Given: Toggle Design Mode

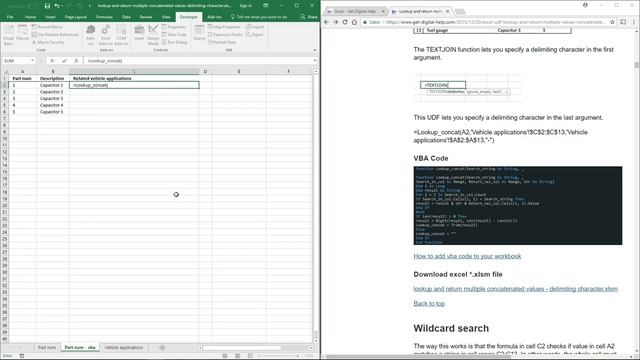Looking at the screenshot, I should click(153, 34).
